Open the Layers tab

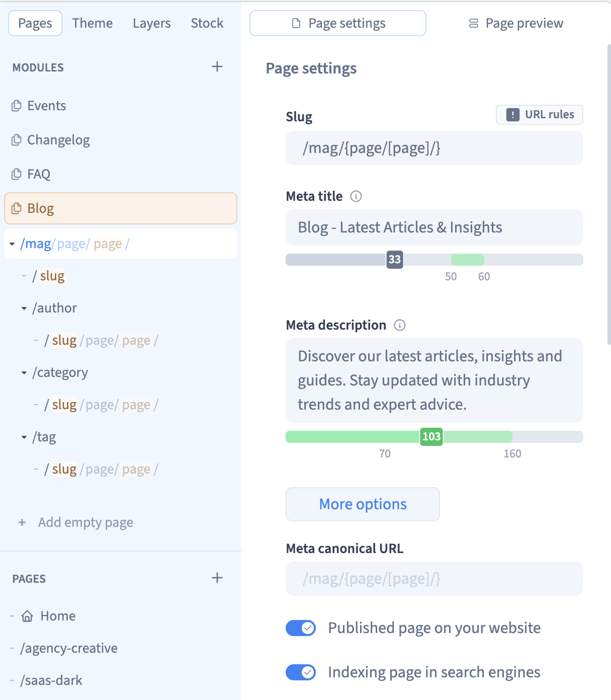point(151,23)
